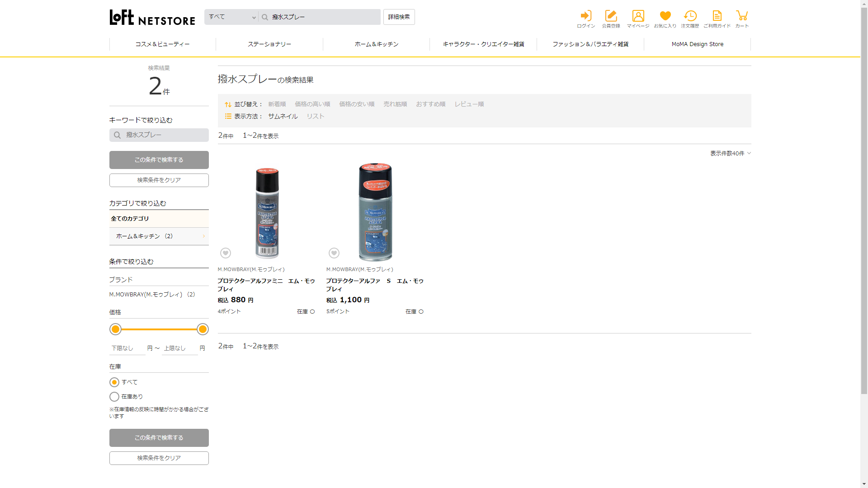Click the login icon in header
Screen dimensions: 868x488
(586, 16)
